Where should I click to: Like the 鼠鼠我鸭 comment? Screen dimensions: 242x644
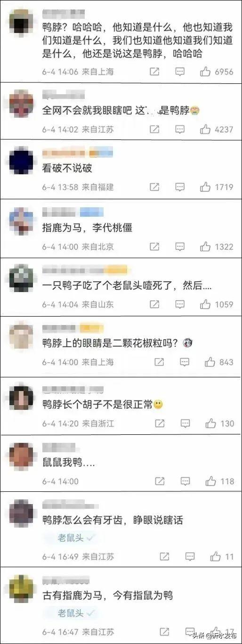click(x=210, y=481)
